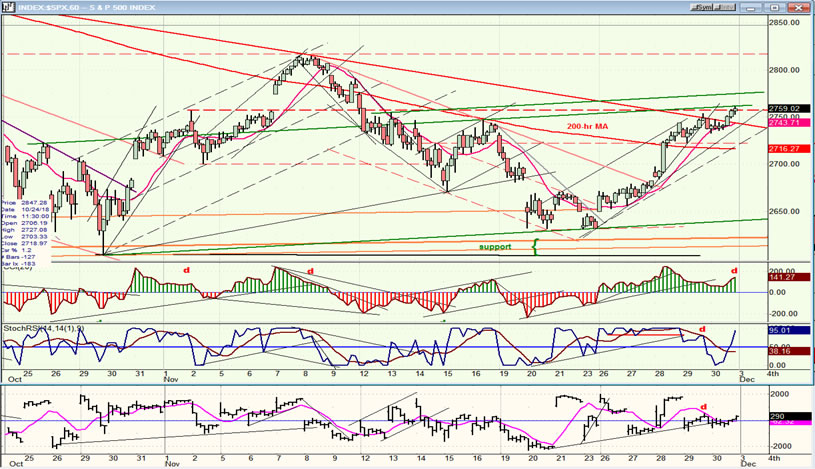Click the 2700.00 price axis label

point(784,164)
